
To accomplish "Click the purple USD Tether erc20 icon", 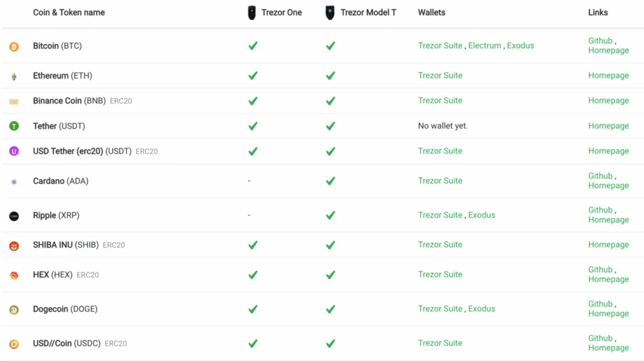I will 14,151.
